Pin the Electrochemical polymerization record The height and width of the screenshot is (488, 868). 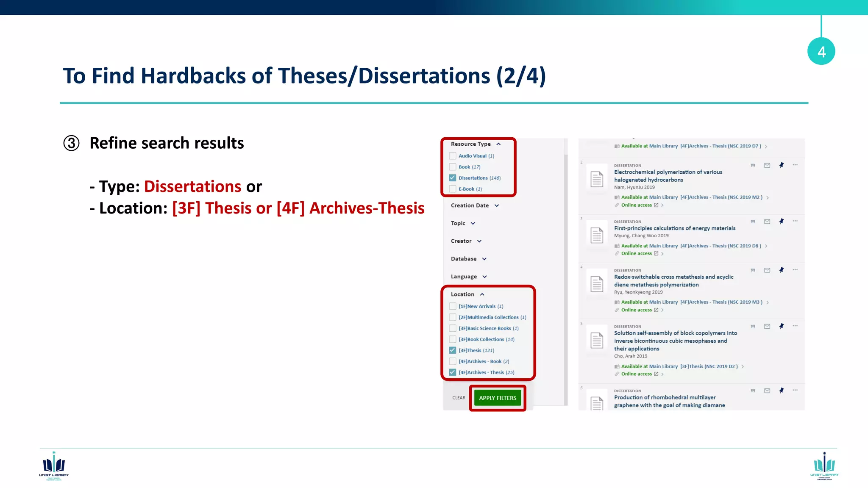coord(782,165)
